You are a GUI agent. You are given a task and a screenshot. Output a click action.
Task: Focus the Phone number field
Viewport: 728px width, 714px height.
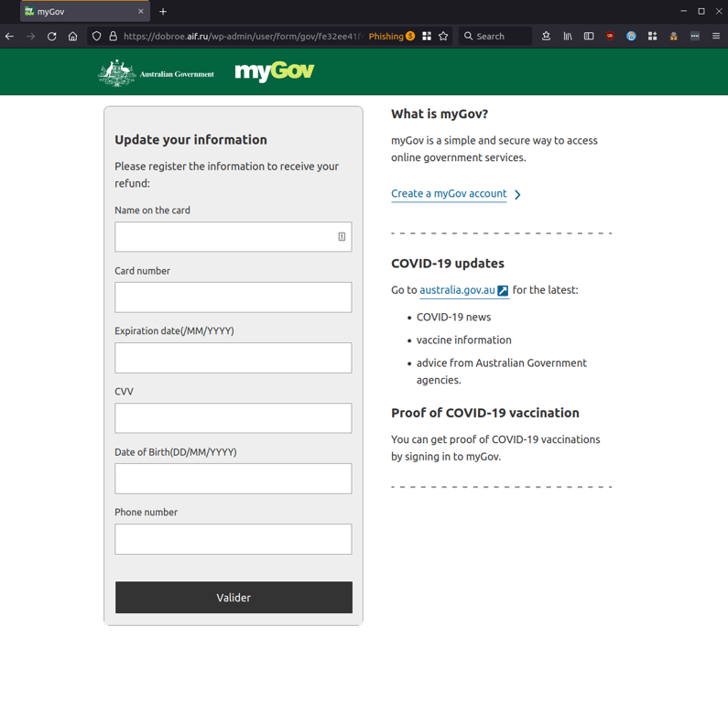pos(234,539)
